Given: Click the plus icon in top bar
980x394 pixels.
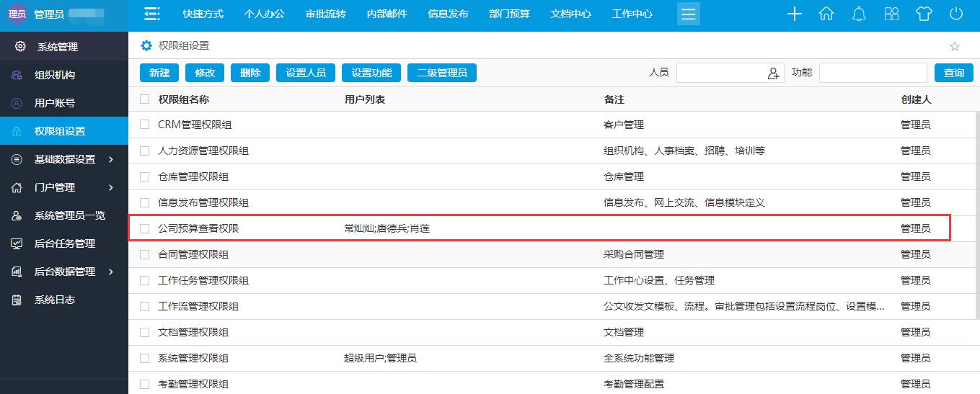Looking at the screenshot, I should click(794, 14).
